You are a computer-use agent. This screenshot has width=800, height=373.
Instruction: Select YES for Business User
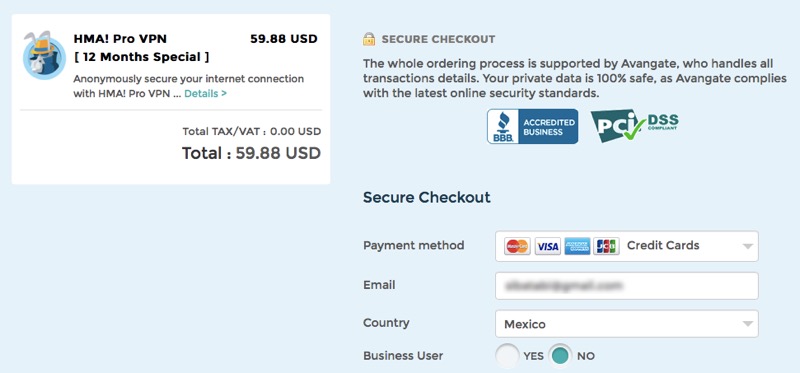pyautogui.click(x=507, y=356)
